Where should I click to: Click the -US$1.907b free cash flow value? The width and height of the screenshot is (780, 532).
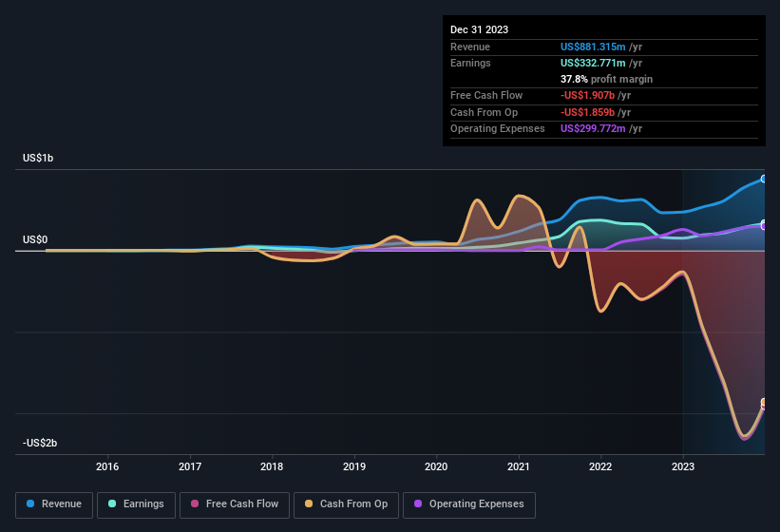(x=587, y=95)
